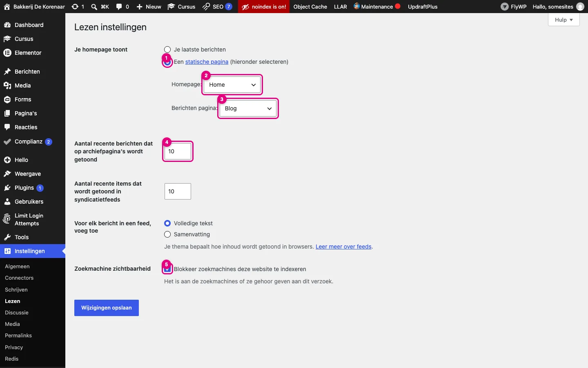Open the Lezen settings submenu item
This screenshot has height=368, width=588.
tap(13, 301)
